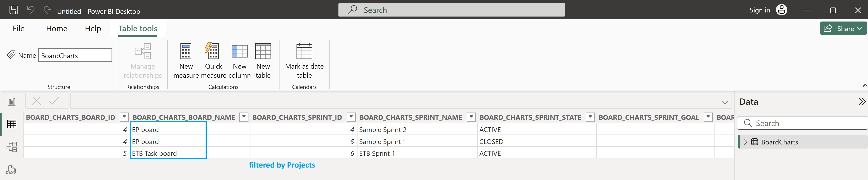Open the DAX query view icon

point(11,170)
